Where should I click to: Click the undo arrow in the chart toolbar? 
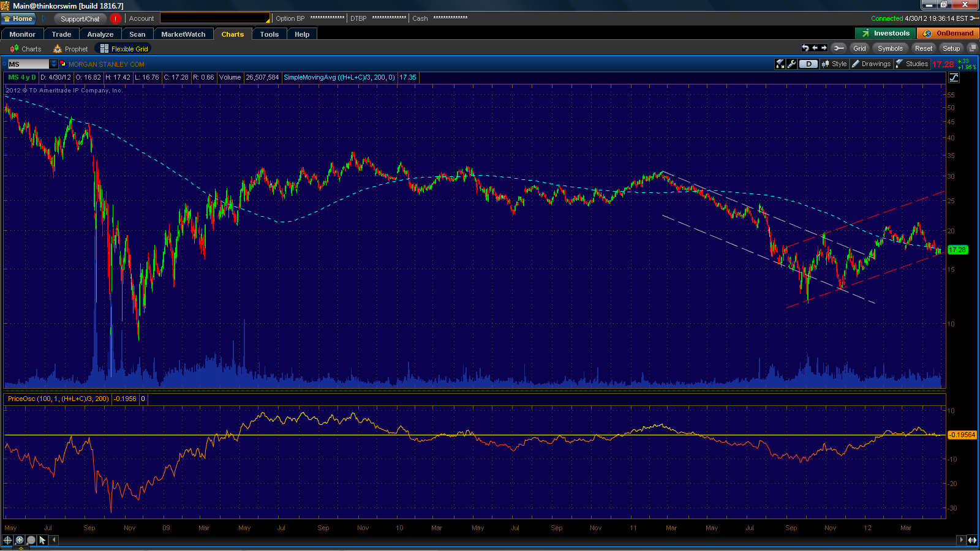(x=805, y=48)
